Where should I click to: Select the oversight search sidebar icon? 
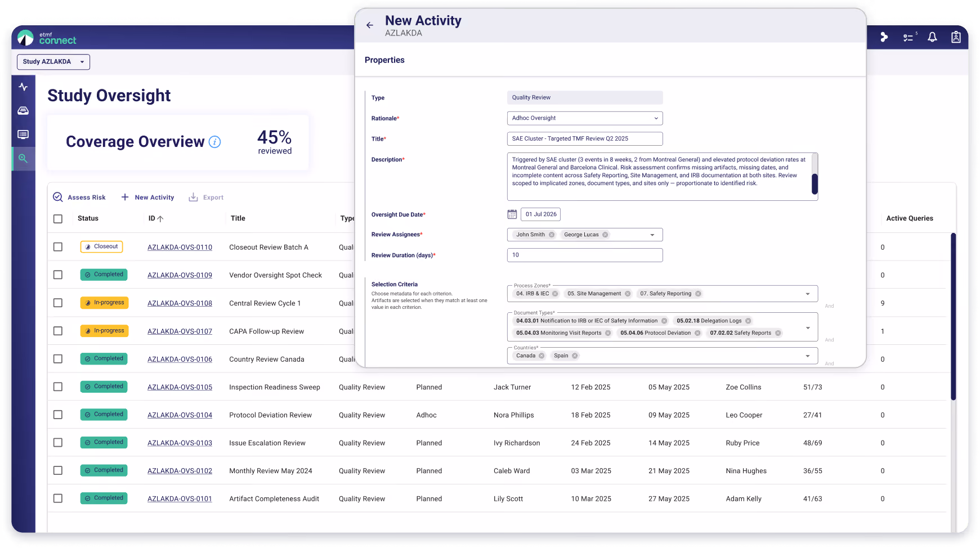click(x=23, y=159)
